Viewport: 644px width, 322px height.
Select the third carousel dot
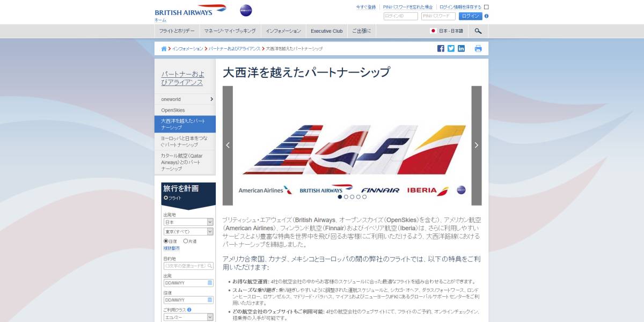coord(352,197)
